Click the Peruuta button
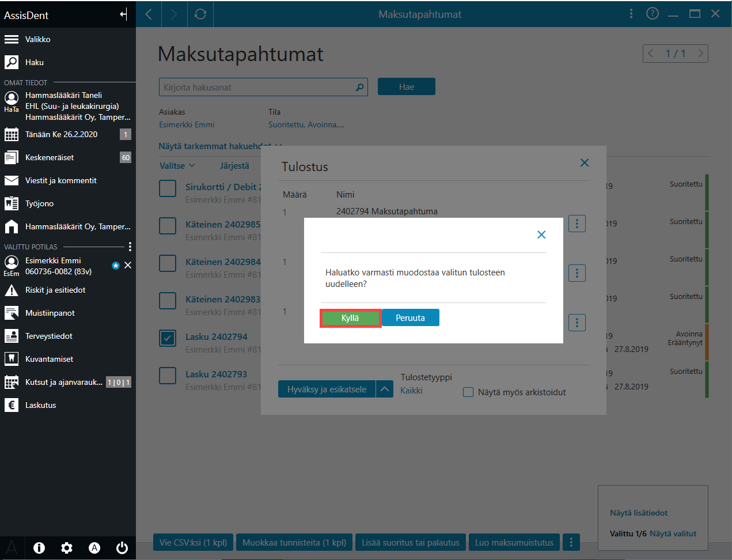 point(411,318)
